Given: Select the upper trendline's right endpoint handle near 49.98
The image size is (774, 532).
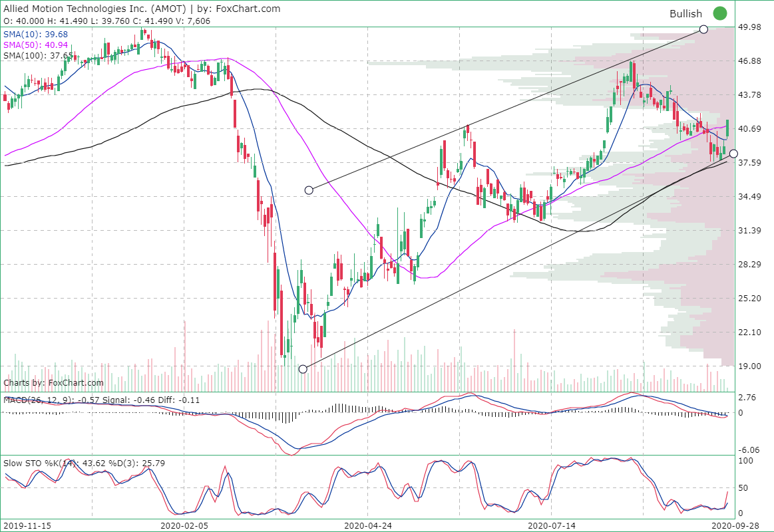Looking at the screenshot, I should click(x=703, y=29).
